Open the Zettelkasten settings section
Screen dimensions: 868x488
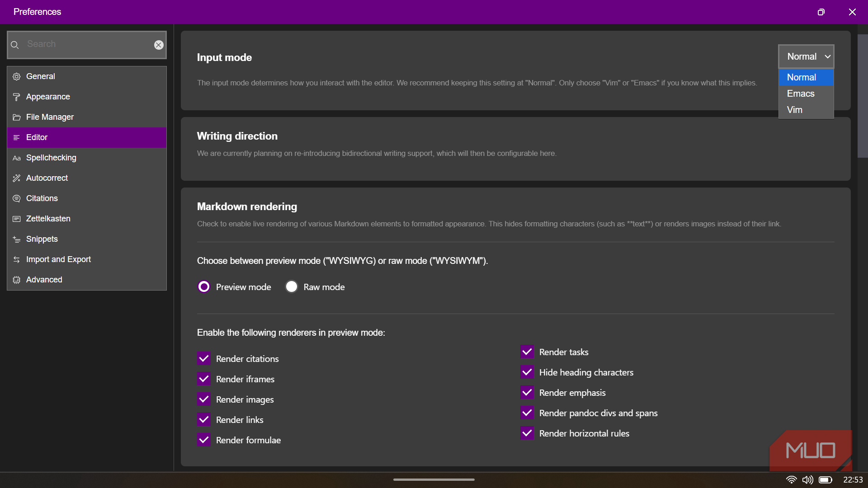87,219
